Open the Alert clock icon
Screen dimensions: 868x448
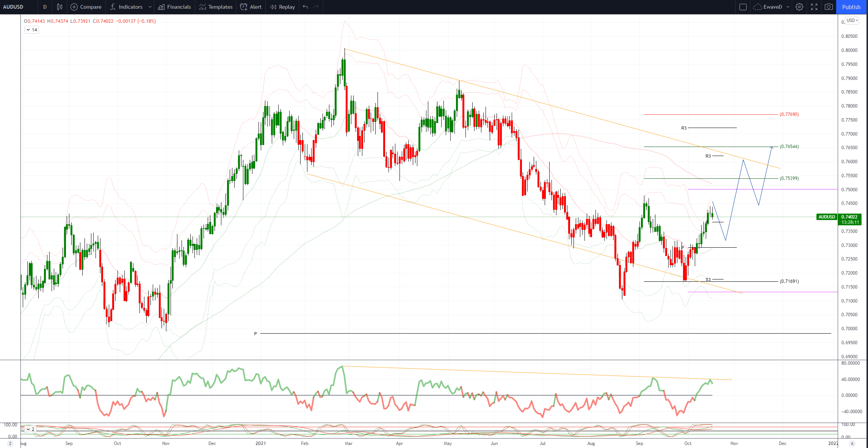(x=244, y=7)
